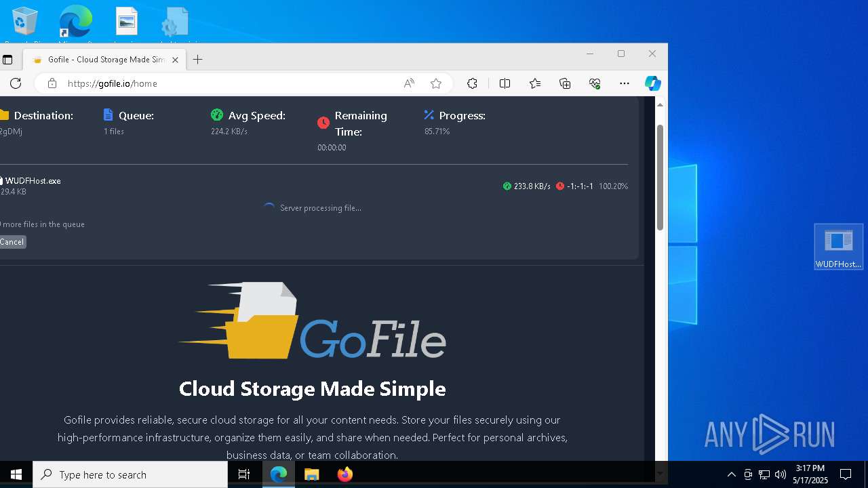The image size is (868, 488).
Task: Open Task View on the taskbar
Action: [x=244, y=474]
